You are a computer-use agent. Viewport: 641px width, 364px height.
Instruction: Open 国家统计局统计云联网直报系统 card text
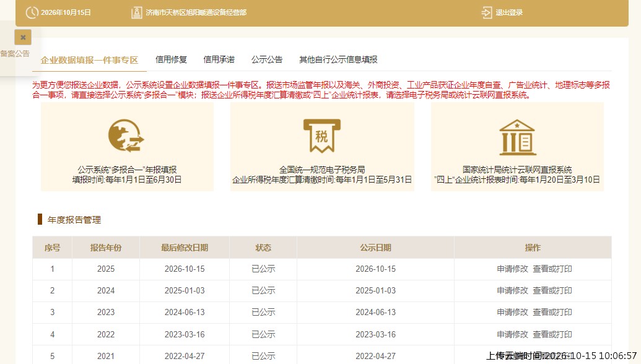517,170
